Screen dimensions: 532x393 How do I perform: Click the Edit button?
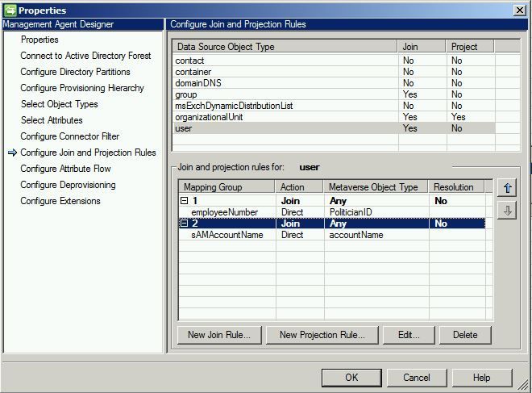[x=409, y=335]
